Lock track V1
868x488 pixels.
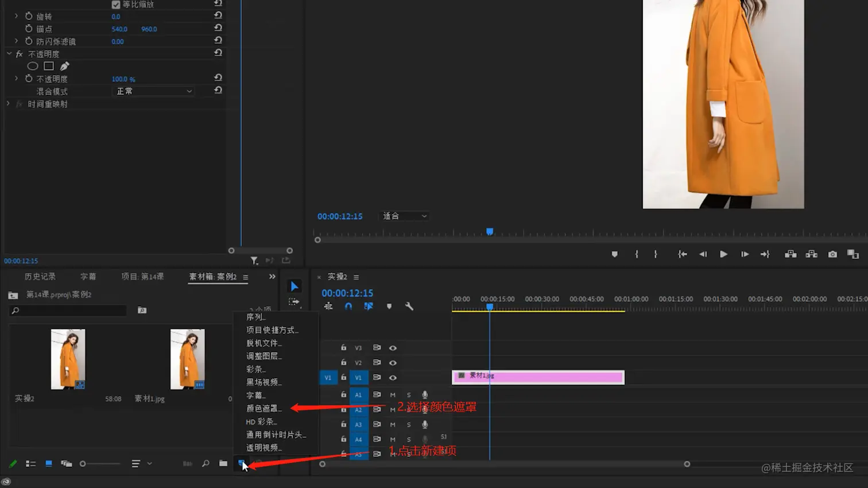coord(343,377)
